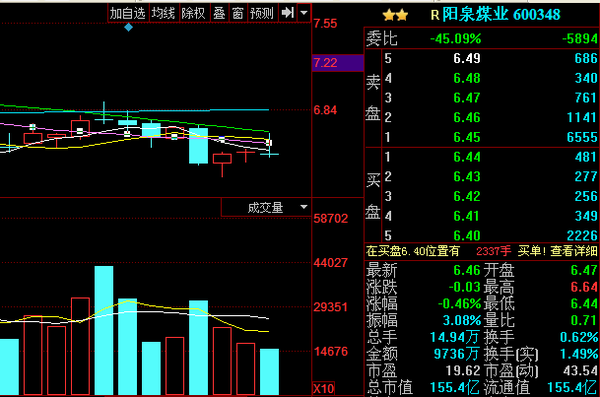The height and width of the screenshot is (397, 600).
Task: Select buy level 5 price 6.40
Action: 467,235
